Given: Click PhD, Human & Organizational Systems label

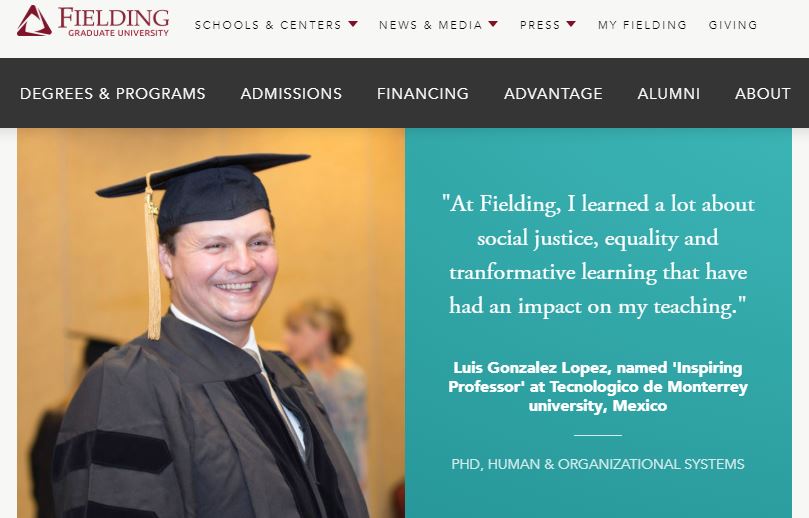Looking at the screenshot, I should tap(598, 464).
